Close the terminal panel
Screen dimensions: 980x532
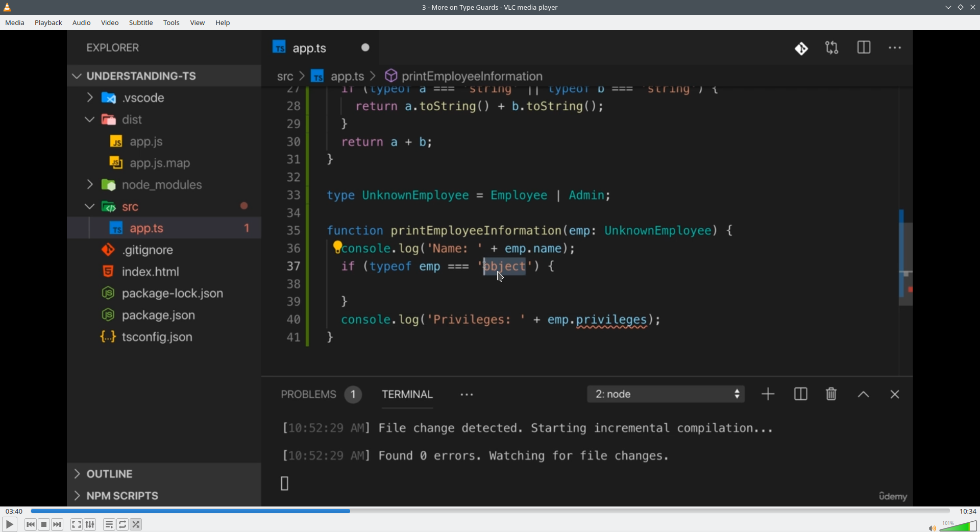[x=895, y=395]
